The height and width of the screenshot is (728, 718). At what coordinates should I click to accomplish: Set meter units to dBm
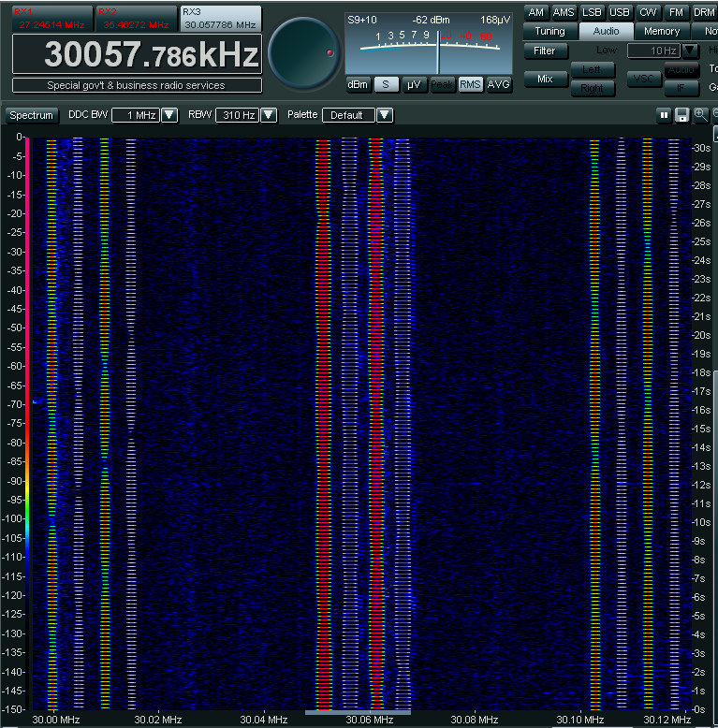[359, 84]
